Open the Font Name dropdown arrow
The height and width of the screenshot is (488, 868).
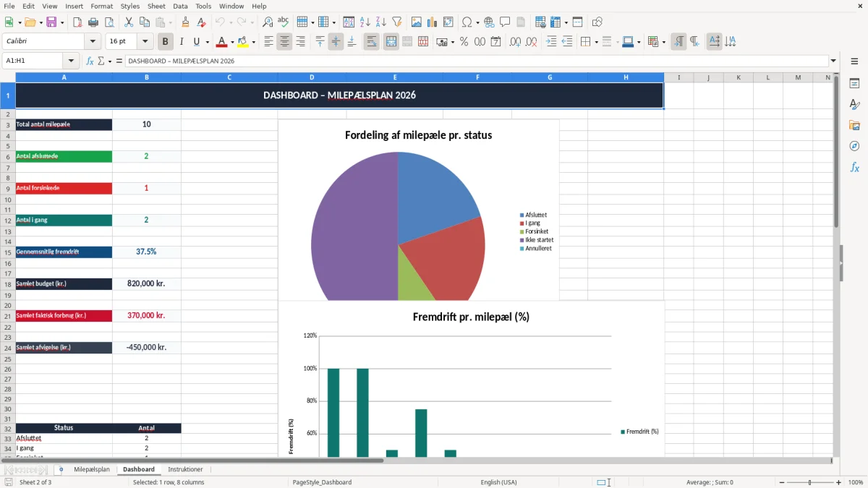pyautogui.click(x=93, y=42)
